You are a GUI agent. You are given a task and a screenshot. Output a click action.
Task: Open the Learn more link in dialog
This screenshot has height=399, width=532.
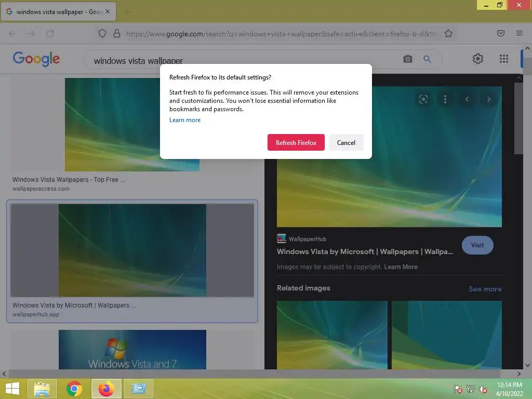coord(185,120)
